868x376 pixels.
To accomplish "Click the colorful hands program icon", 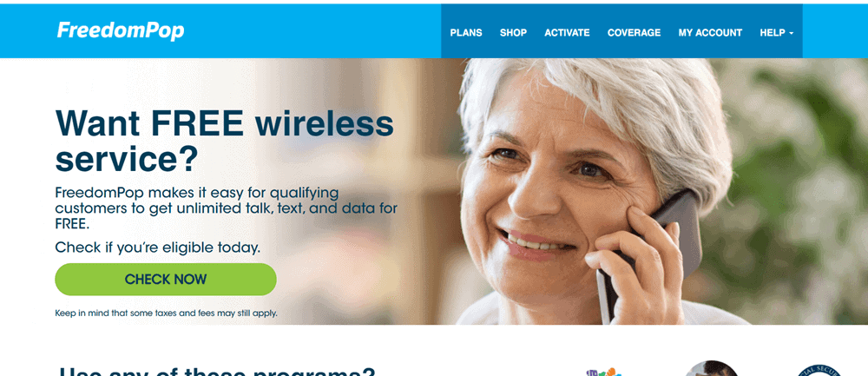I will (x=602, y=371).
